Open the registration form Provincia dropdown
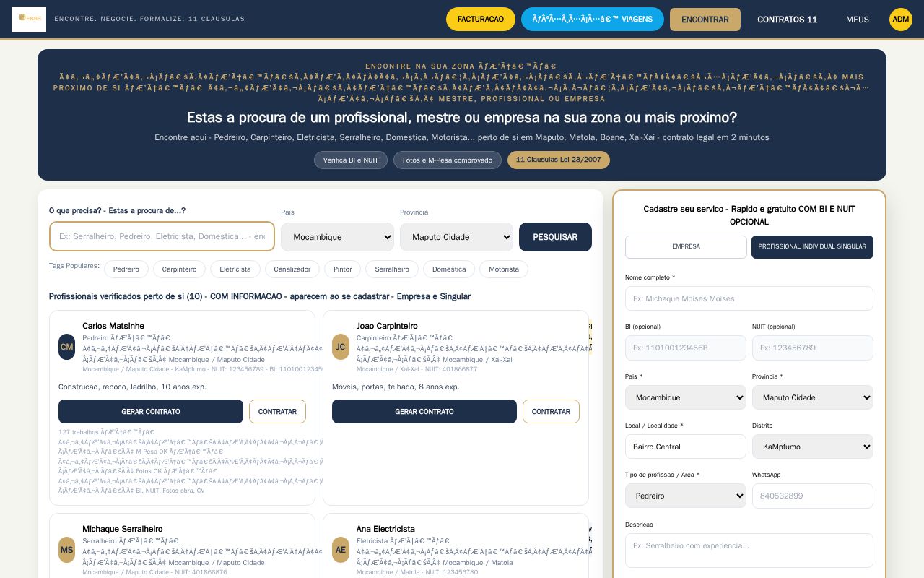This screenshot has width=924, height=578. (813, 397)
